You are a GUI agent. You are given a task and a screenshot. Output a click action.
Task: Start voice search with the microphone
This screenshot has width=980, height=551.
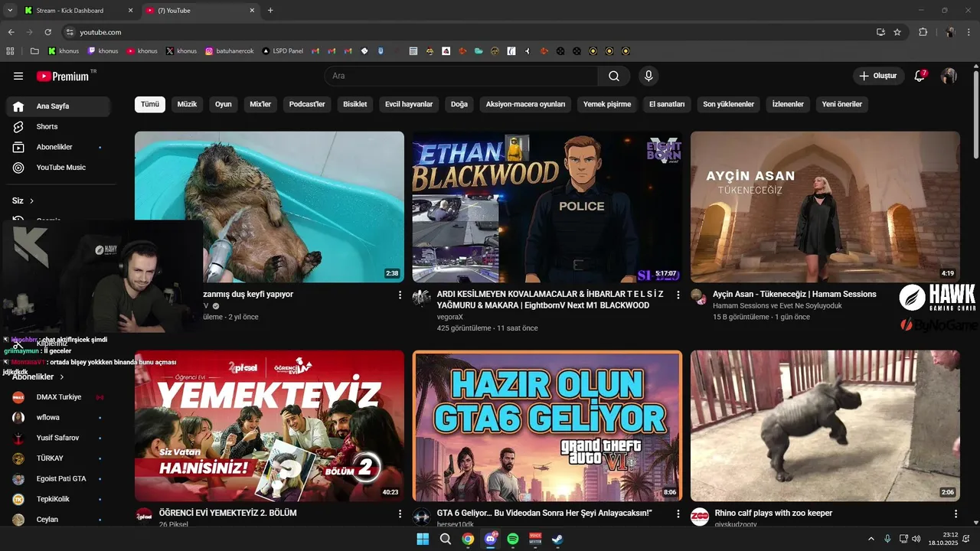pos(648,76)
